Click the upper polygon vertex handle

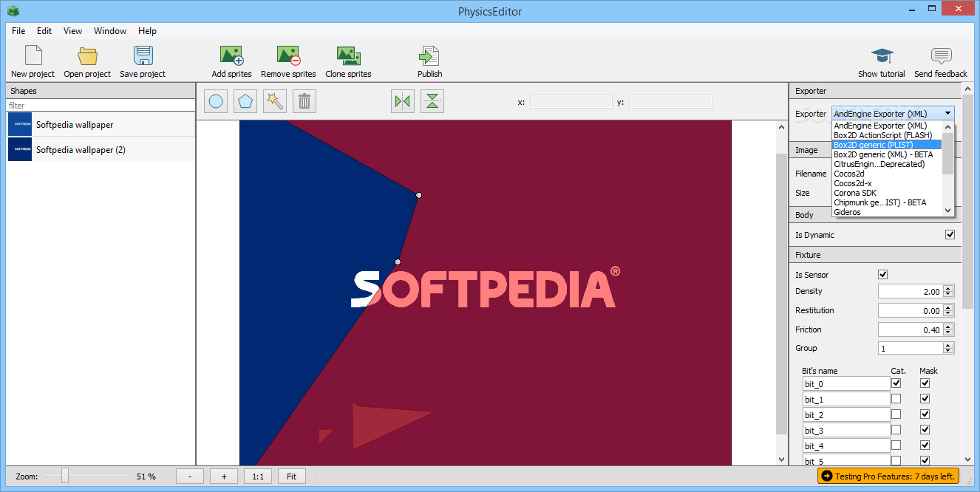click(419, 195)
